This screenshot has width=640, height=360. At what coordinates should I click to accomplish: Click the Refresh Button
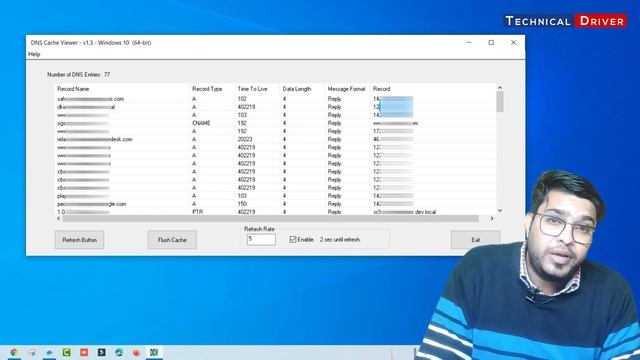(x=80, y=240)
